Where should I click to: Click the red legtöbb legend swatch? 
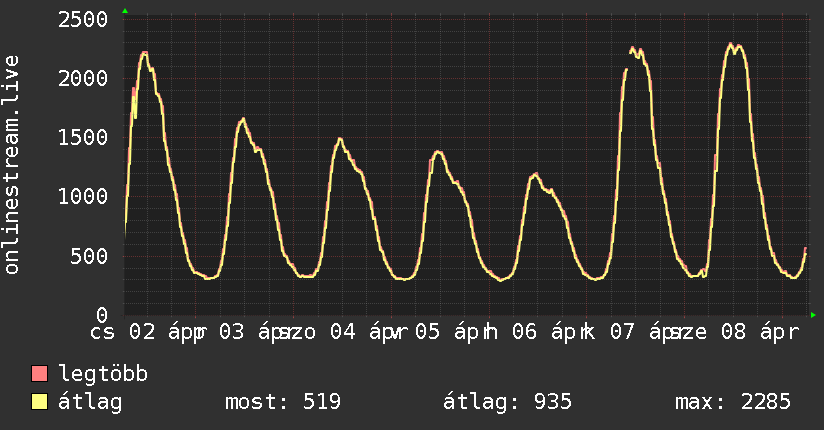tap(40, 375)
